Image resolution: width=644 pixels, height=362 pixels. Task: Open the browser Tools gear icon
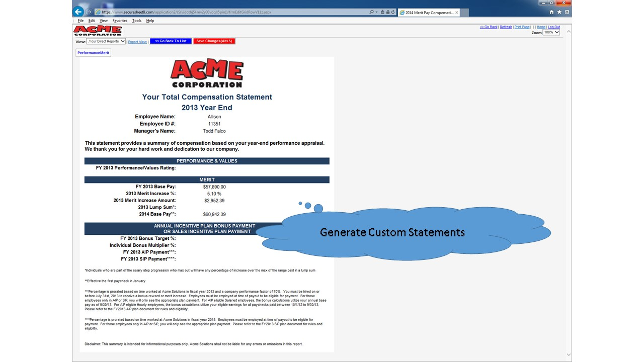567,12
